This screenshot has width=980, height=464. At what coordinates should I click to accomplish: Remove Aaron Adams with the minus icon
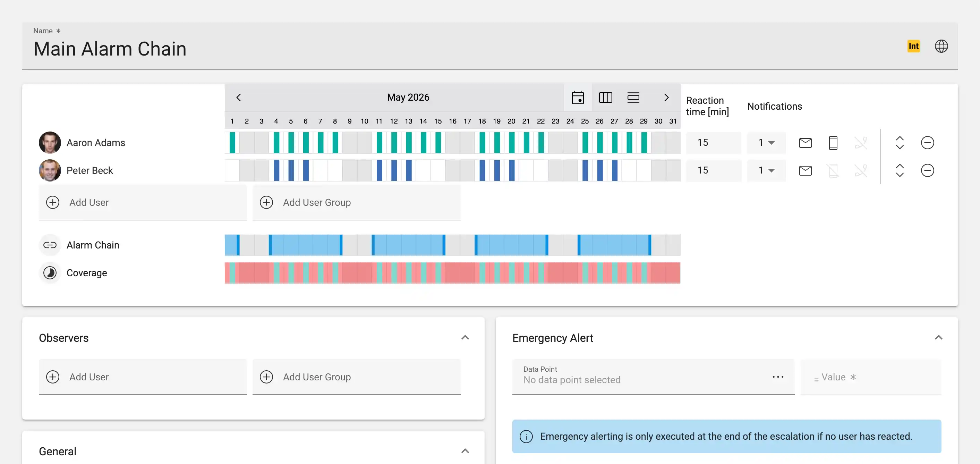927,143
